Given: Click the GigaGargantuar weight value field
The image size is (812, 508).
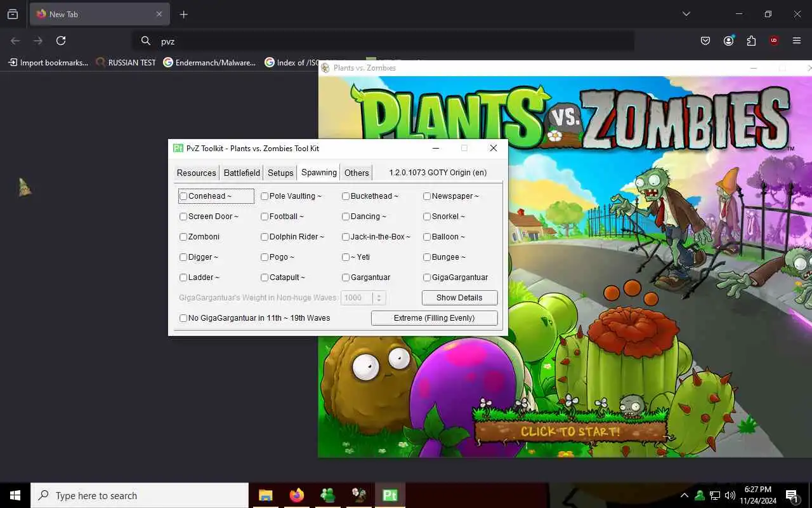Looking at the screenshot, I should (x=357, y=298).
